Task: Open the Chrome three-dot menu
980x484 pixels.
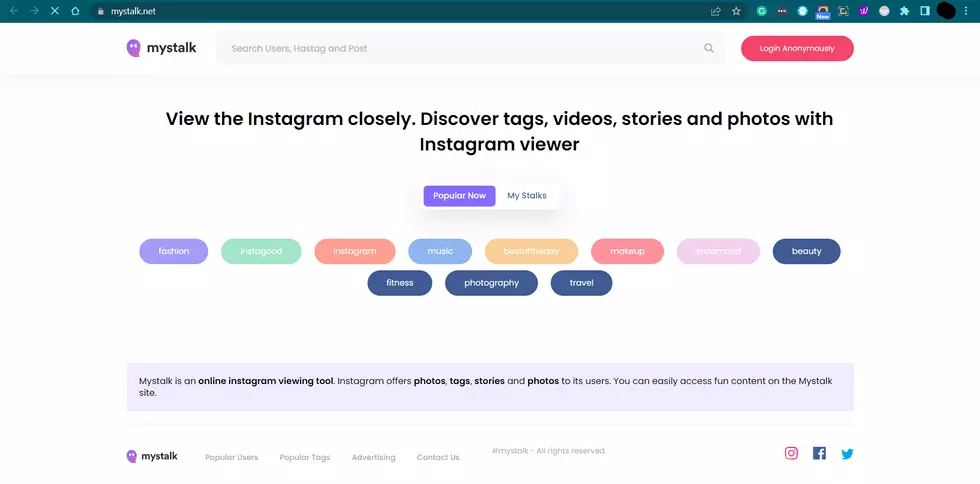Action: click(x=966, y=11)
